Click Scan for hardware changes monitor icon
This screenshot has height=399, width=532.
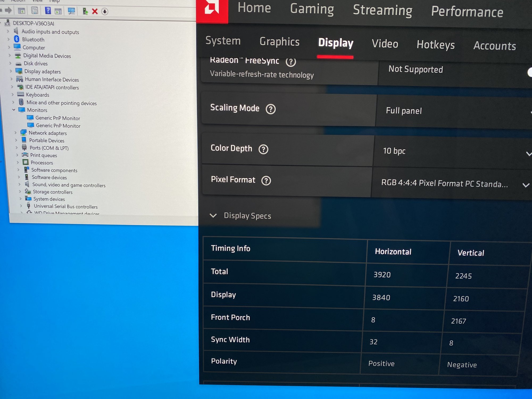click(x=71, y=11)
